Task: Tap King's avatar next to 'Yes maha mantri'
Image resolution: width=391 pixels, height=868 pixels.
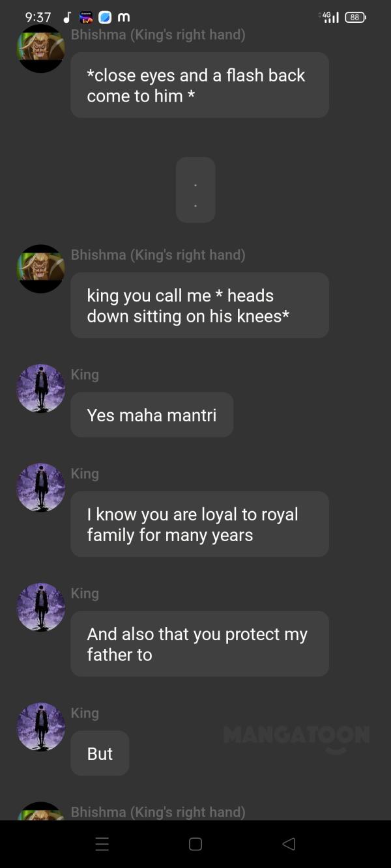Action: point(40,389)
